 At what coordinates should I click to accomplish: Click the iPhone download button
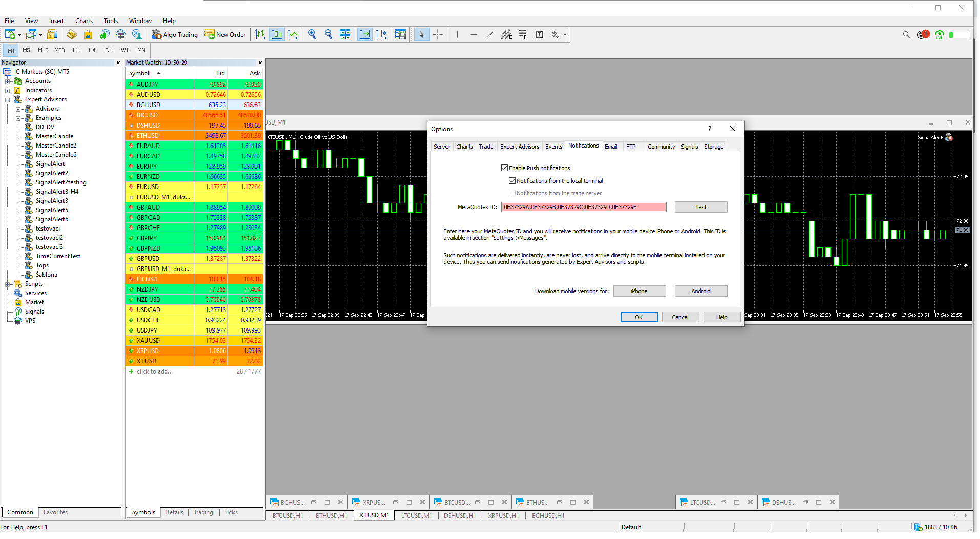pos(639,291)
